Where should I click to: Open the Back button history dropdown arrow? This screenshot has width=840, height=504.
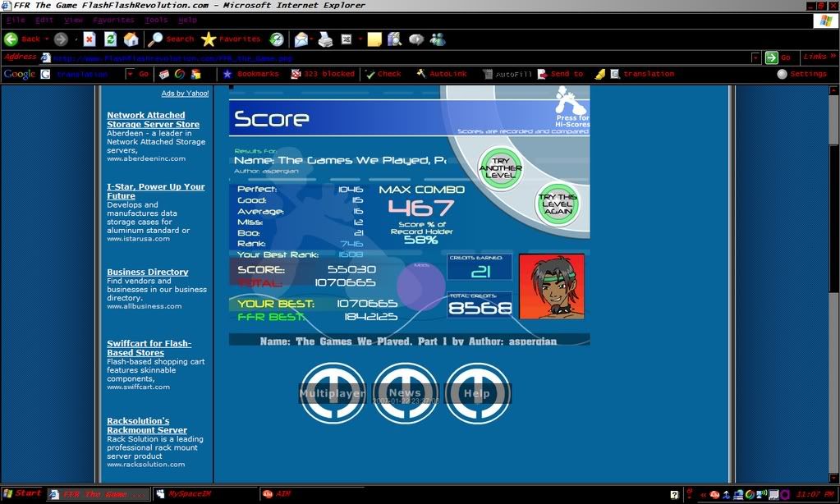click(47, 39)
